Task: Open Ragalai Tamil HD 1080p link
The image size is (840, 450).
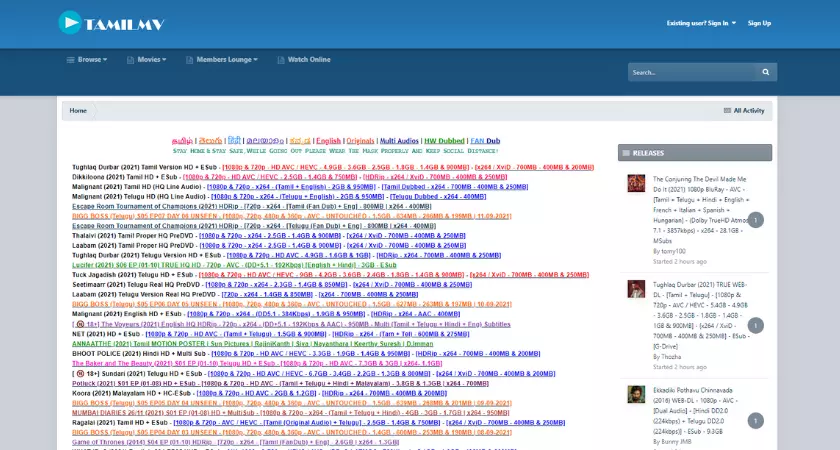Action: (x=307, y=423)
